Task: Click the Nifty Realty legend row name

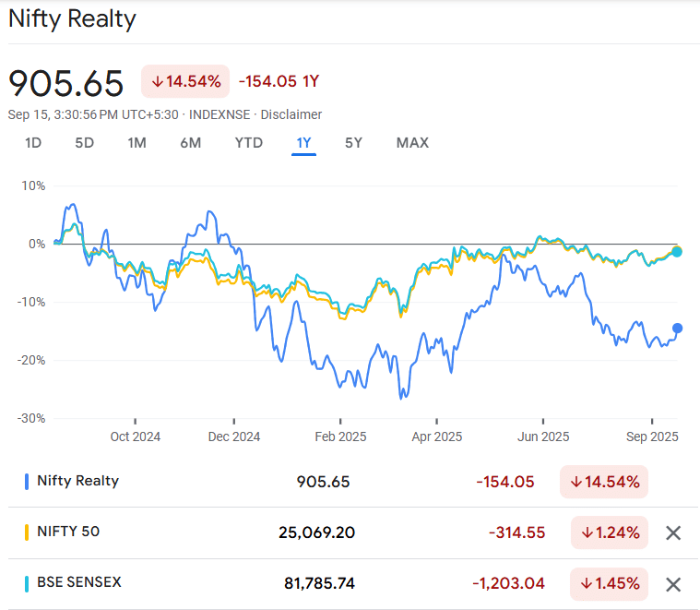Action: coord(78,481)
